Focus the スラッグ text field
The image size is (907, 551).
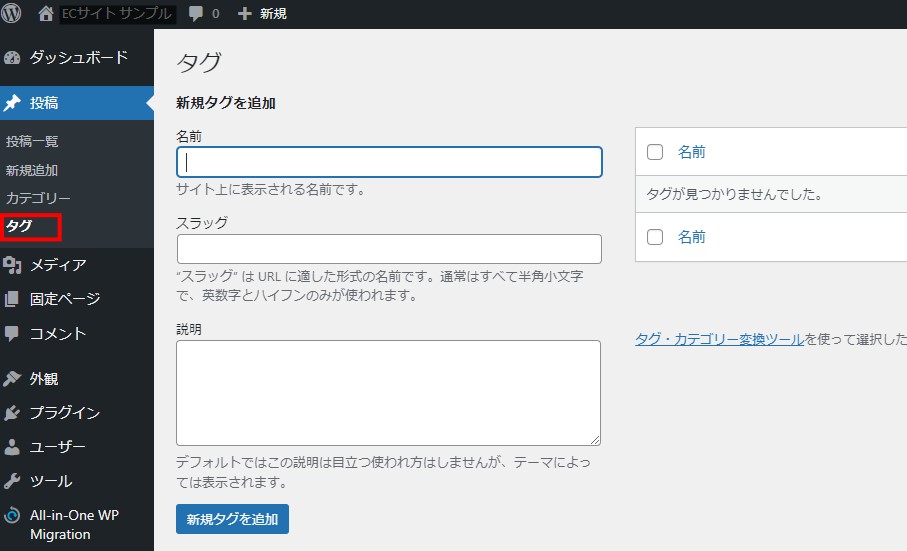coord(389,249)
